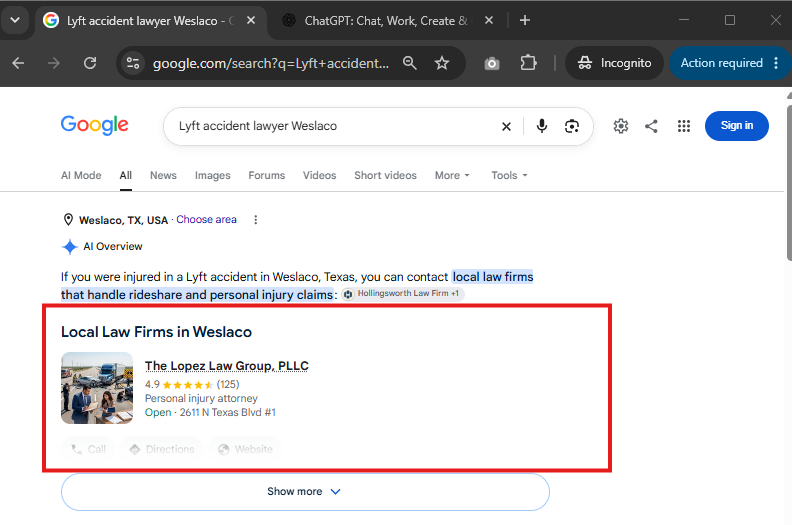792x525 pixels.
Task: Click the Directions button
Action: click(162, 449)
